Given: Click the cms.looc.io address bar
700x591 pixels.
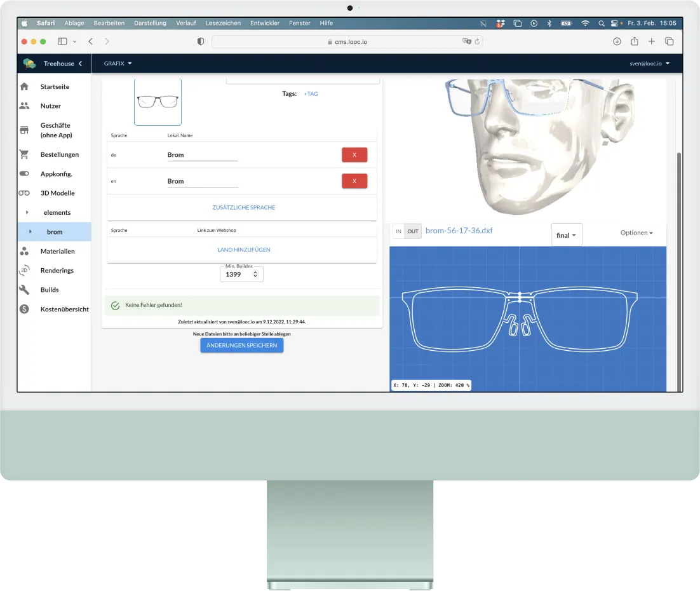Looking at the screenshot, I should tap(347, 41).
